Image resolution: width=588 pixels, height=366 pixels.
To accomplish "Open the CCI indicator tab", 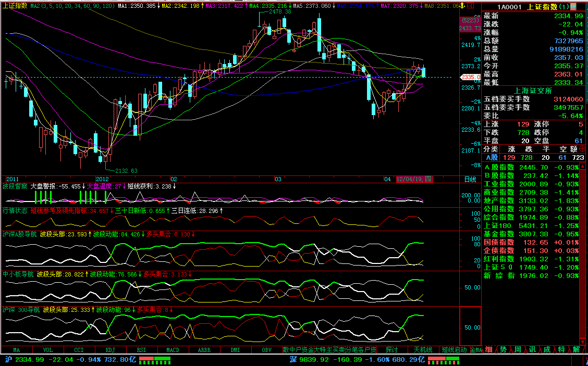I will (x=79, y=350).
